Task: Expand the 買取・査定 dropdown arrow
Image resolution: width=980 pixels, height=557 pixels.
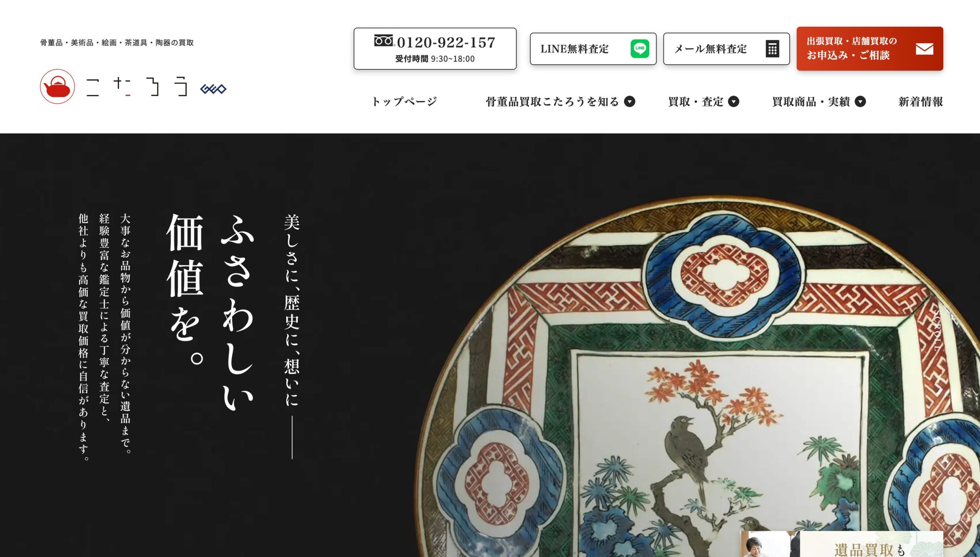Action: 733,102
